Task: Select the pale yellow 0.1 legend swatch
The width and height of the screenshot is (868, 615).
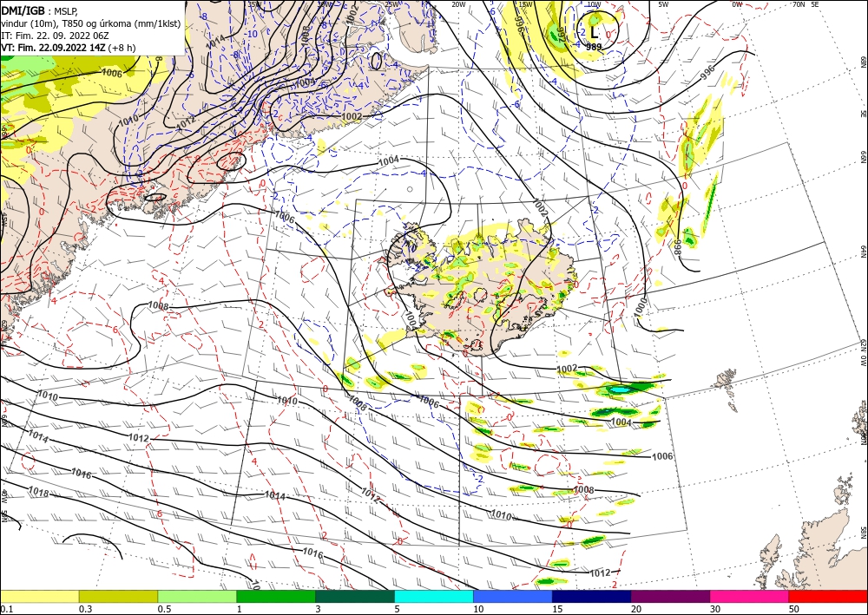Action: 39,596
